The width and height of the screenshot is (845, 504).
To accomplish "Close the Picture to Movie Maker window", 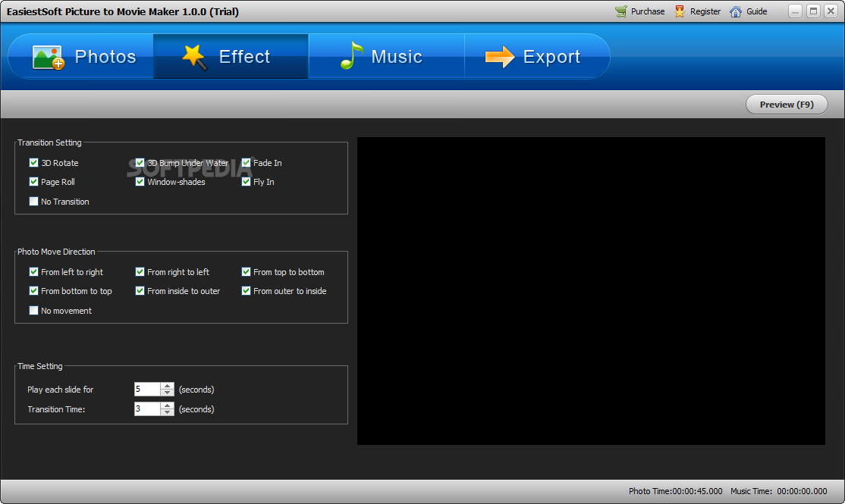I will tap(831, 11).
